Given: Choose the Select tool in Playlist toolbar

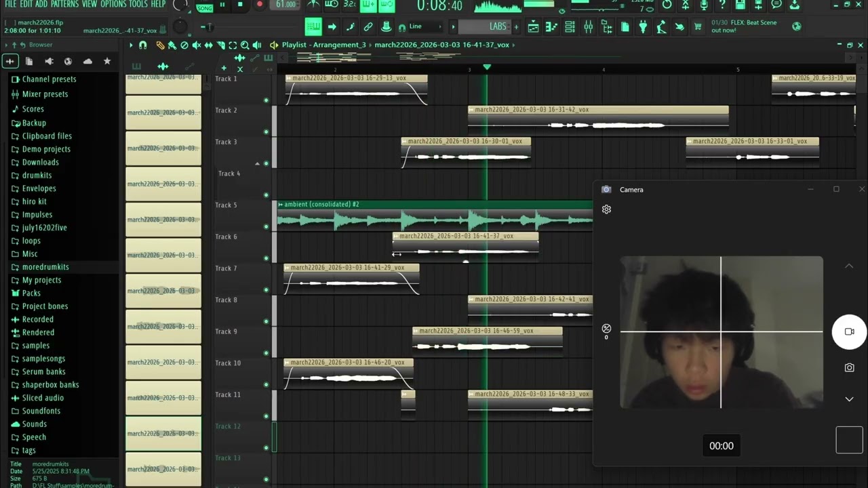Looking at the screenshot, I should [233, 45].
